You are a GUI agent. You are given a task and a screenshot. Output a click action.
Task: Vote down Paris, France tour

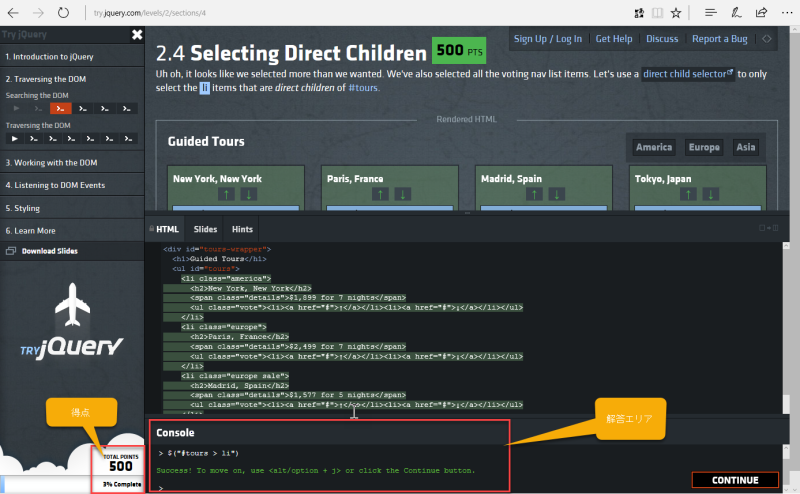(x=403, y=194)
